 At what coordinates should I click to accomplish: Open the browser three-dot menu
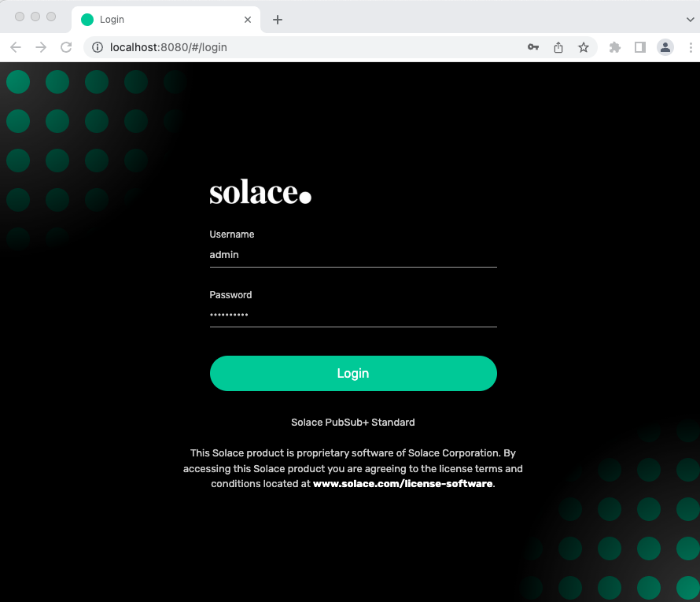(691, 47)
